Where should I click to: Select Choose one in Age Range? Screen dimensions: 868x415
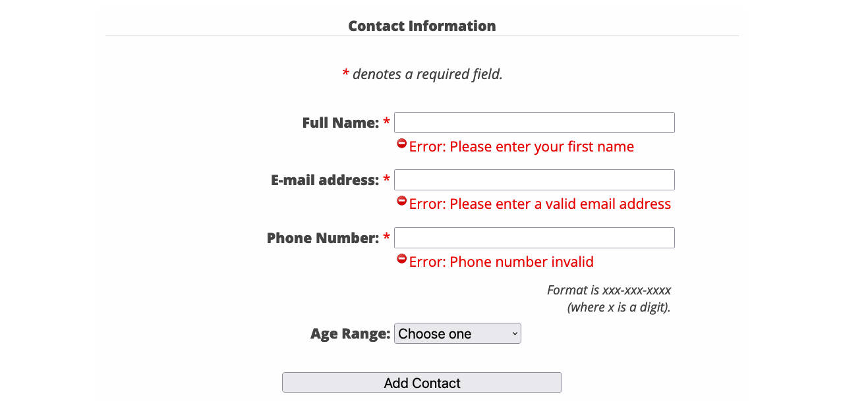[457, 333]
